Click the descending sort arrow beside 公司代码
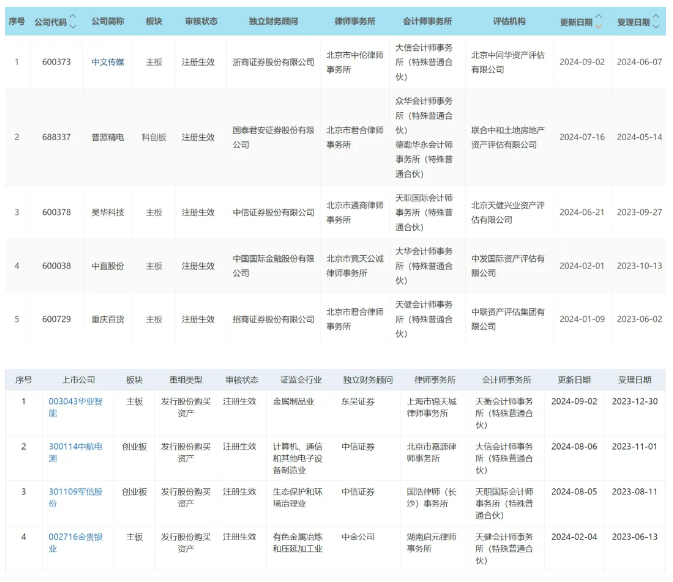The height and width of the screenshot is (582, 673). point(73,26)
